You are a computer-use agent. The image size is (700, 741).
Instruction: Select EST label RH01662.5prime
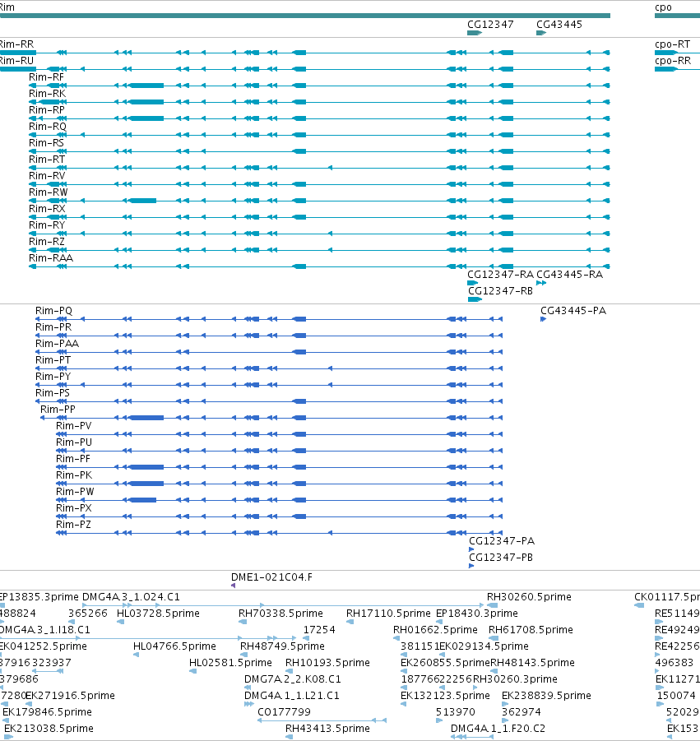coord(435,630)
